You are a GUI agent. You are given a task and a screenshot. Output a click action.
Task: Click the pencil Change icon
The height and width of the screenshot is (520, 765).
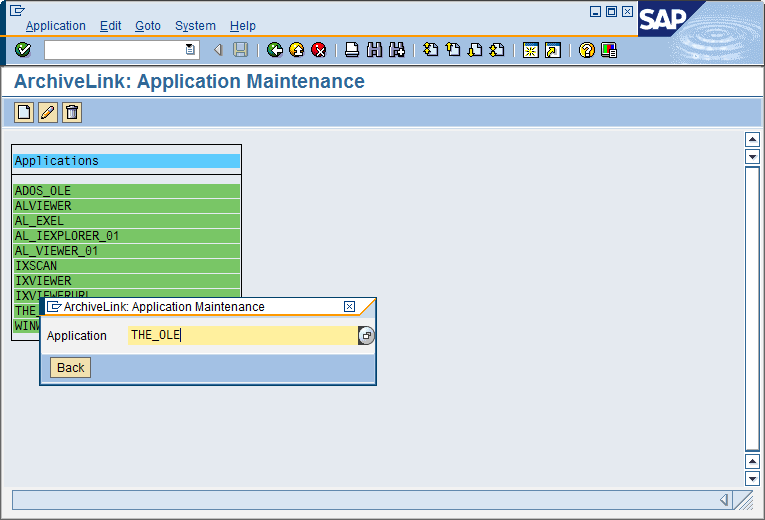click(48, 113)
